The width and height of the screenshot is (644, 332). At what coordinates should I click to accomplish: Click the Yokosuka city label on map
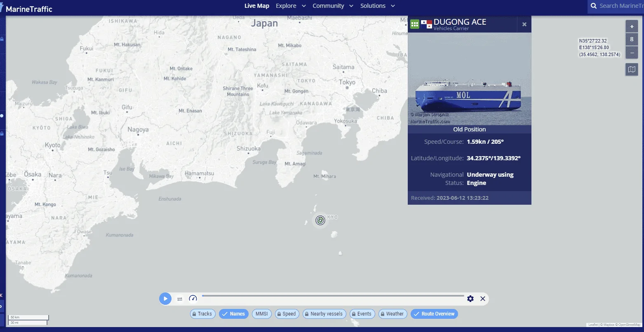pyautogui.click(x=346, y=121)
